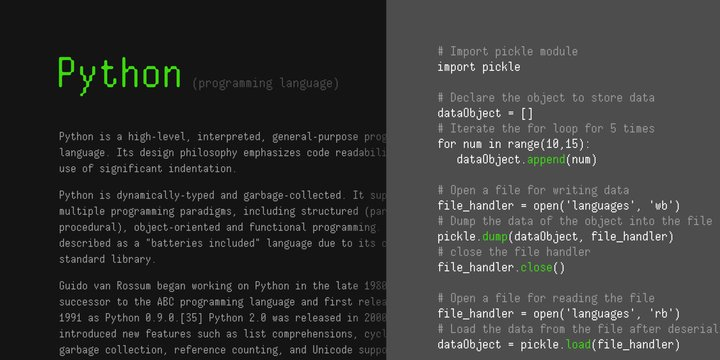Click the line starting 'Guido van Rossum began working'
The width and height of the screenshot is (720, 360).
pyautogui.click(x=222, y=286)
